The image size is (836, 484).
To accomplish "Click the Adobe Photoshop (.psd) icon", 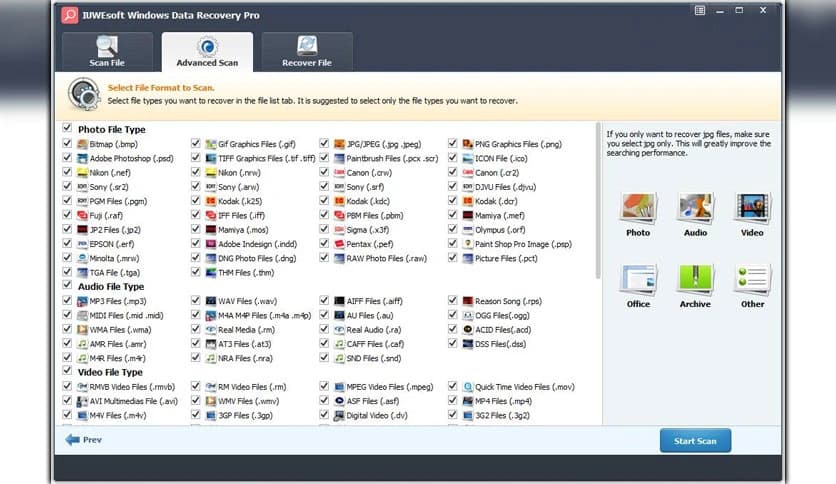I will click(x=82, y=158).
